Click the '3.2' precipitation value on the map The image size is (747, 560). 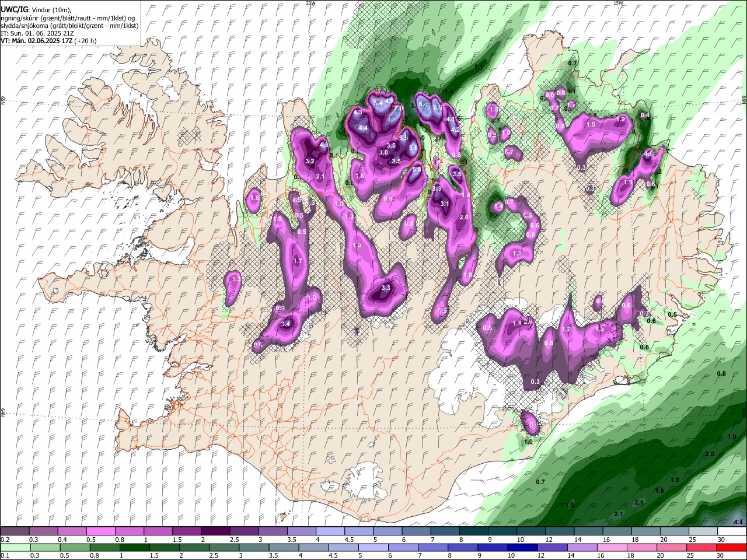point(310,161)
